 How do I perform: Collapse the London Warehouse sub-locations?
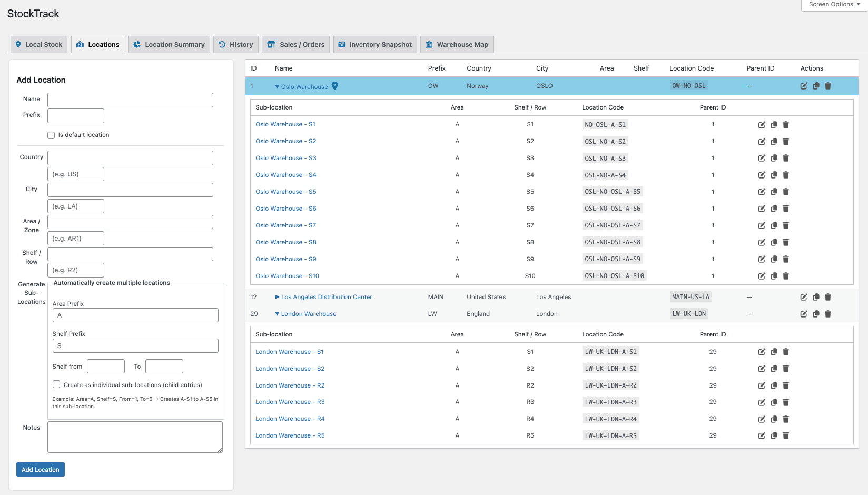(x=277, y=314)
